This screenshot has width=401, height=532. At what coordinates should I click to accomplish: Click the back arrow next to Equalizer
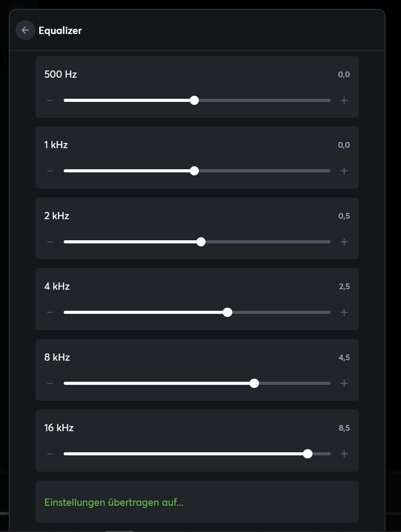pyautogui.click(x=25, y=30)
